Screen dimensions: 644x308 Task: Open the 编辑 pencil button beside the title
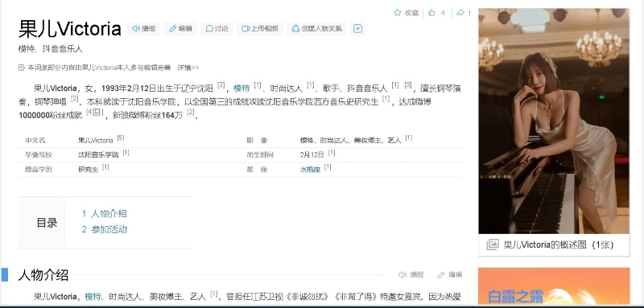[180, 29]
